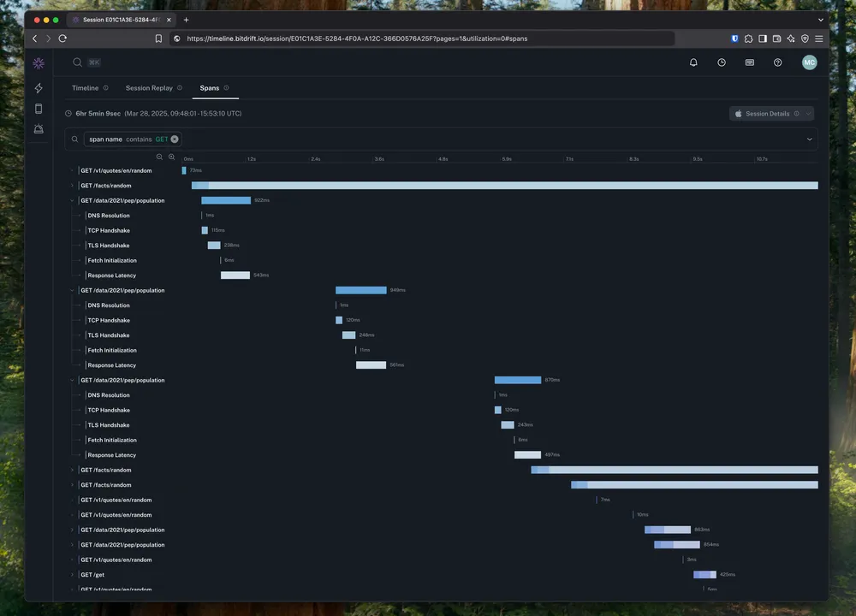Remove the span name contains GET filter
Screen dimensions: 856x616
click(x=175, y=139)
